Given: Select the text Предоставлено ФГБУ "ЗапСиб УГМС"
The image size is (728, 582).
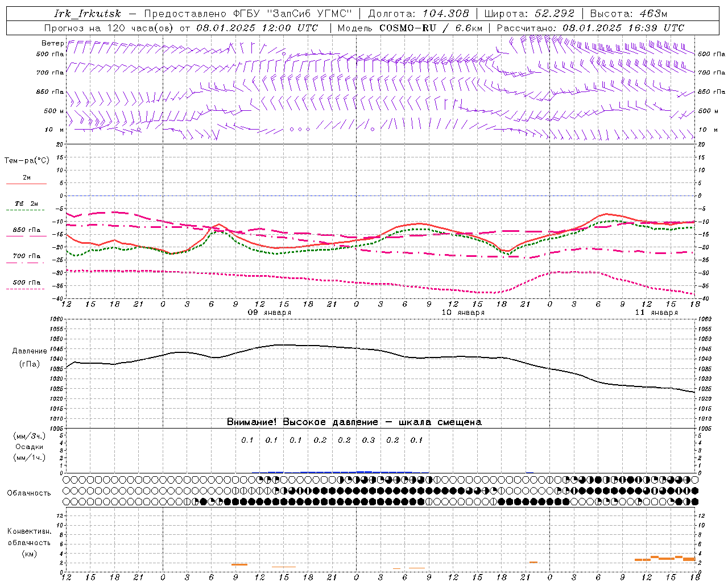Looking at the screenshot, I should pyautogui.click(x=249, y=14).
